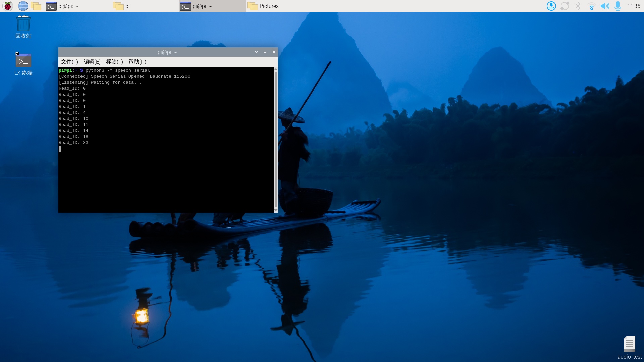Click the terminal vertical scrollbar

point(276,139)
